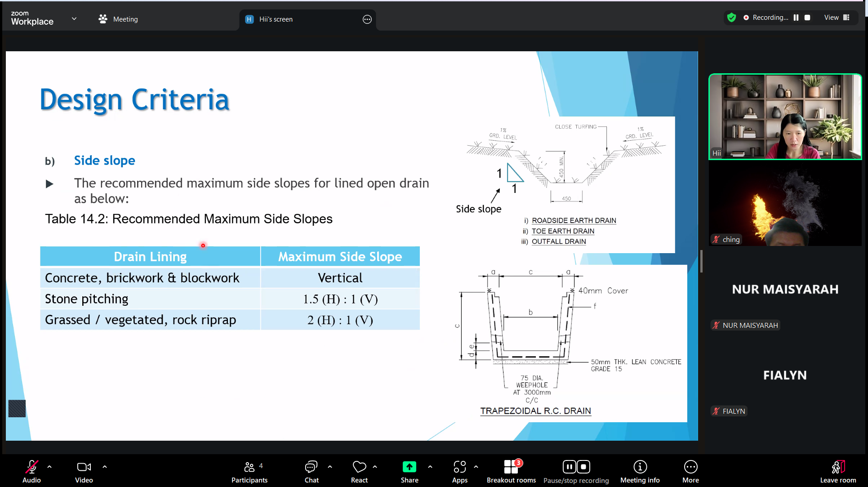The width and height of the screenshot is (868, 487).
Task: Open Breakout rooms
Action: [x=511, y=471]
